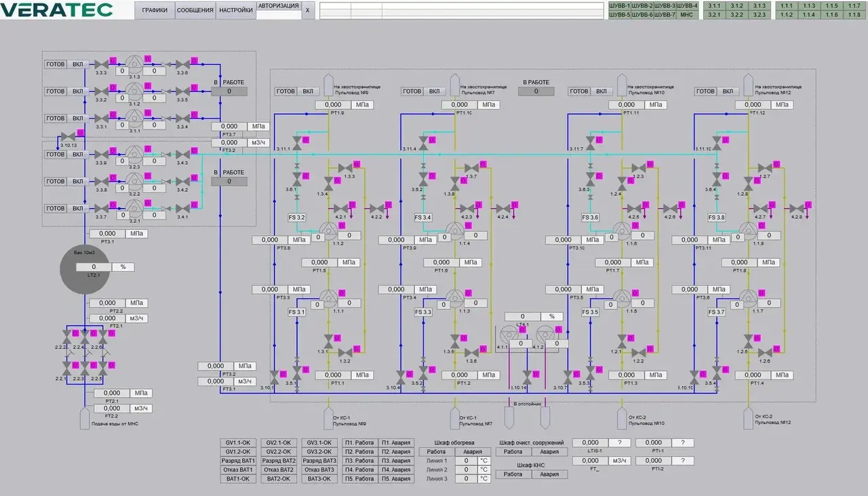Click valve 3.3.4 icon
The height and width of the screenshot is (496, 868).
tap(182, 119)
